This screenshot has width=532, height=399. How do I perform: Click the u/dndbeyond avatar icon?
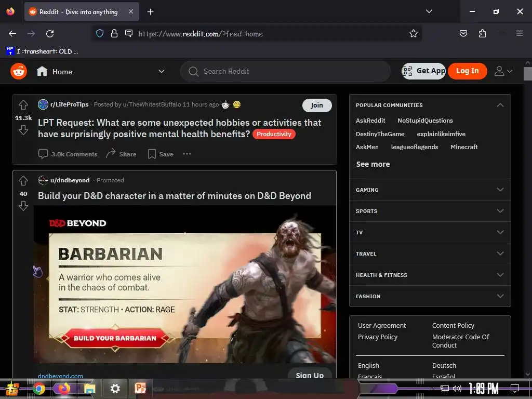point(43,180)
